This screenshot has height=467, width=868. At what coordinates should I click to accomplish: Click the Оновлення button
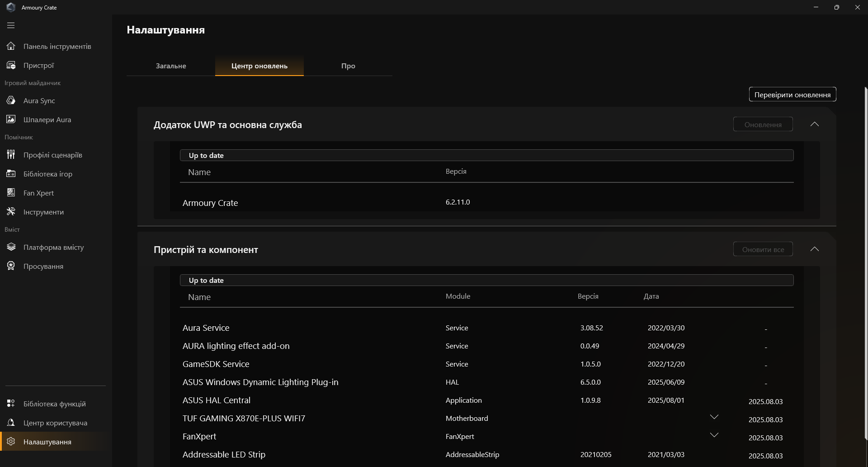[763, 124]
